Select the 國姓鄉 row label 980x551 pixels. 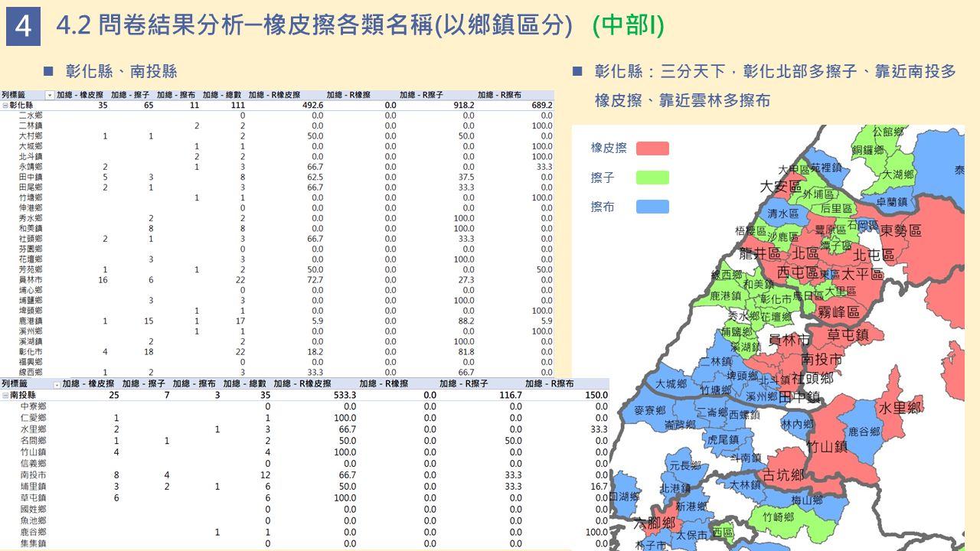coord(33,509)
